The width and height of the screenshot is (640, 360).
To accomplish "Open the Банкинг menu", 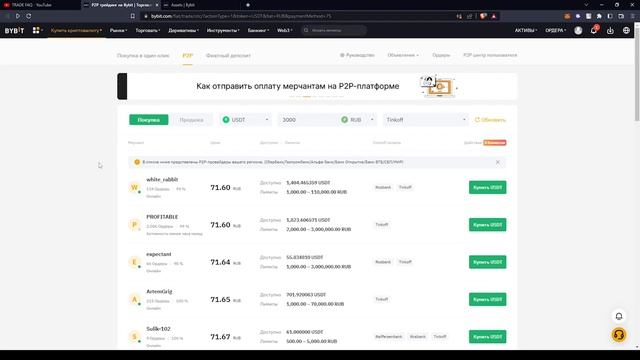I will coord(258,30).
